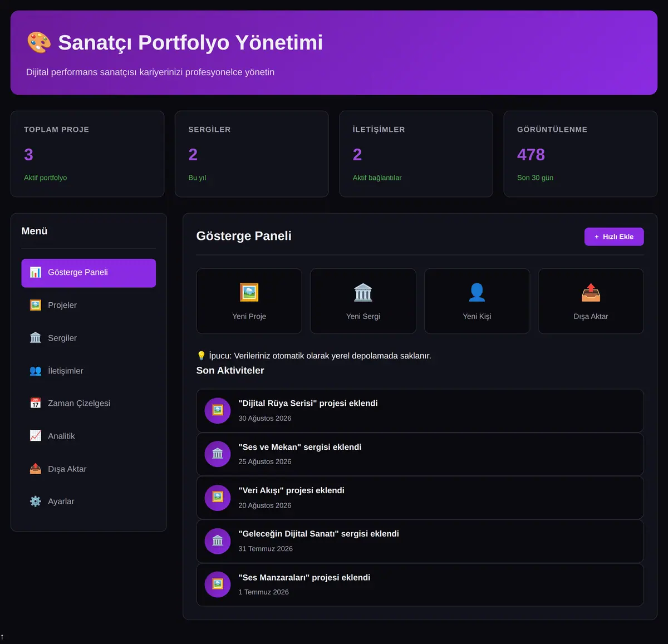Click the Aktif bağlantılar label
This screenshot has height=644, width=668.
coord(377,178)
